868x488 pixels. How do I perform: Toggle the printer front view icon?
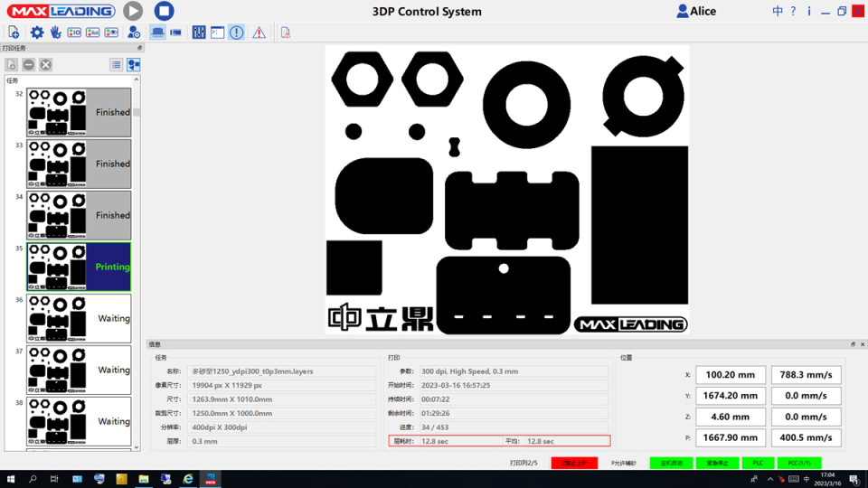click(157, 33)
